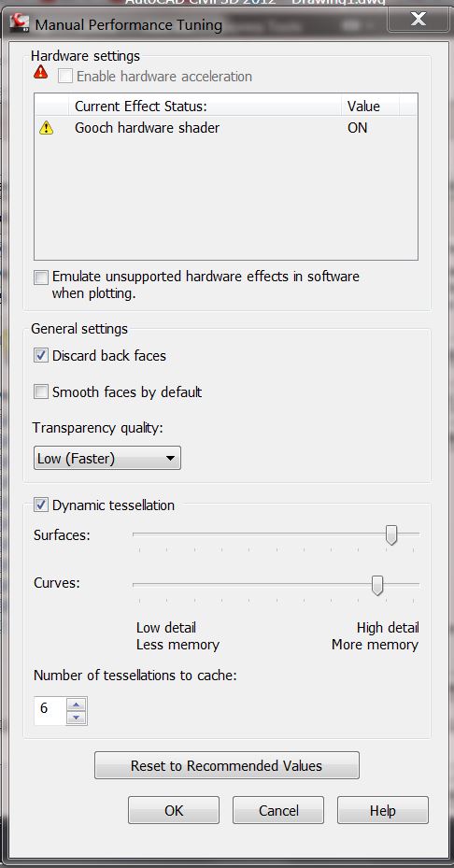Viewport: 454px width, 868px height.
Task: Toggle Emulate unsupported hardware effects checkbox
Action: (x=41, y=277)
